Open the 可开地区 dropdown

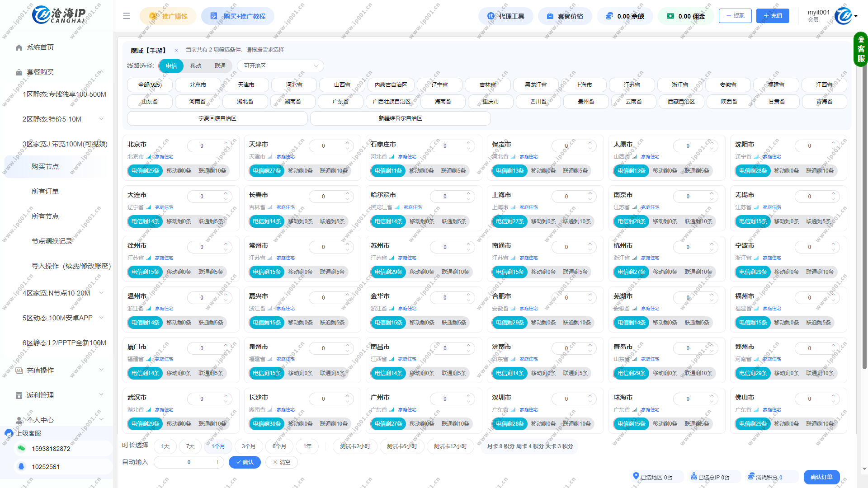(280, 66)
